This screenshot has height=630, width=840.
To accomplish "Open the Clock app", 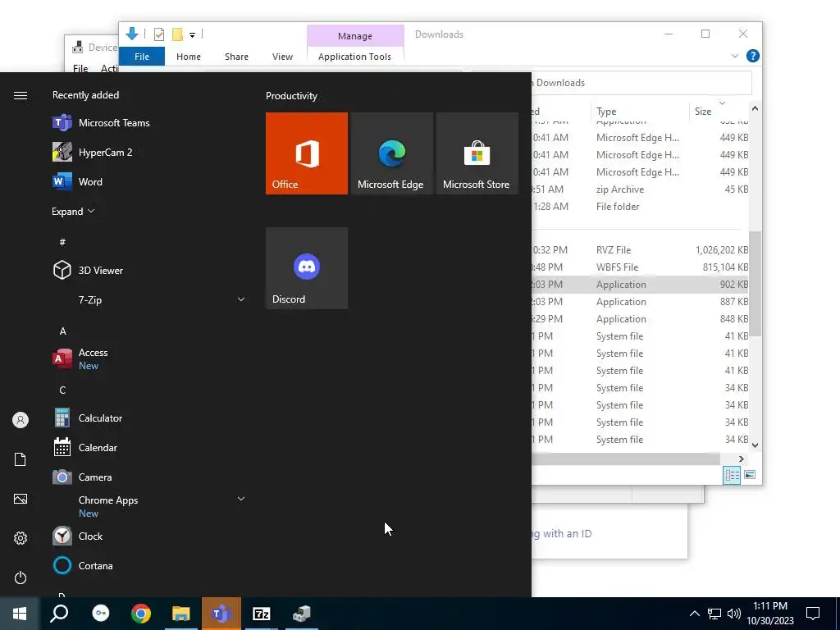I will [78, 536].
